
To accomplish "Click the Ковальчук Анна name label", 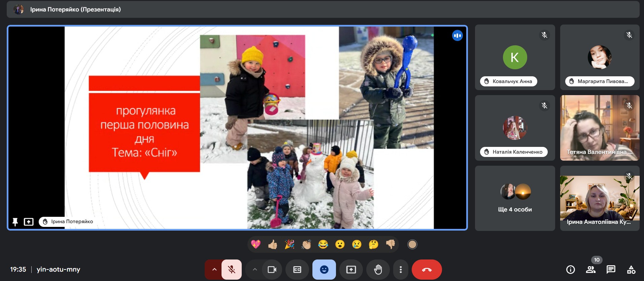I will point(508,81).
